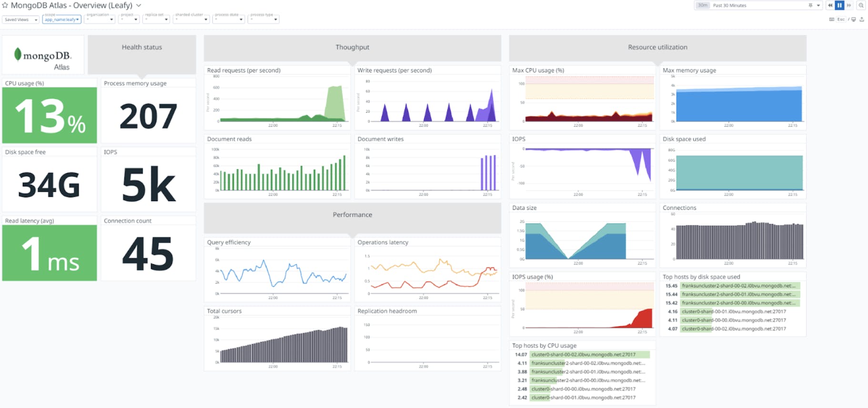The height and width of the screenshot is (408, 868).
Task: Click the Total cursors widget title
Action: (224, 311)
